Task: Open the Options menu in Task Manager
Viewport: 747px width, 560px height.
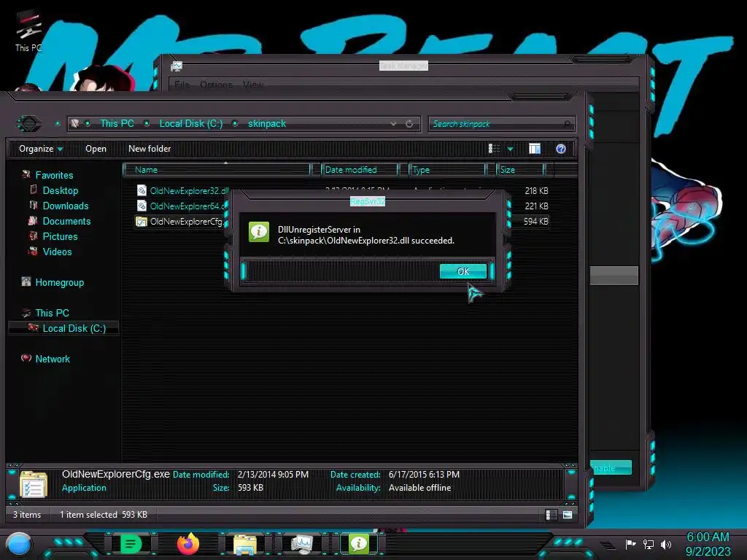Action: pyautogui.click(x=216, y=85)
